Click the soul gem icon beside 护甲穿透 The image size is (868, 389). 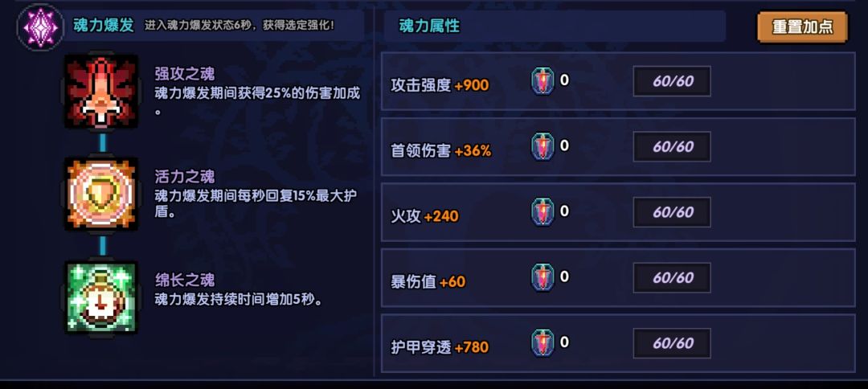(x=542, y=343)
